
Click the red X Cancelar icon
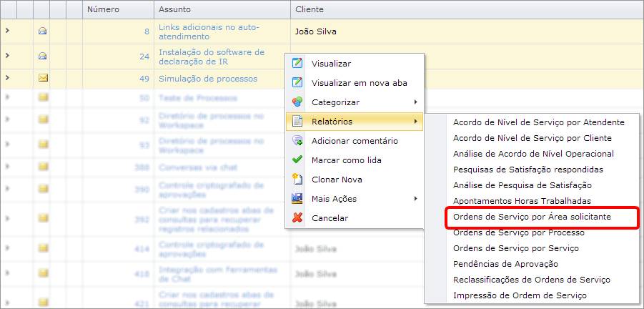tap(298, 217)
